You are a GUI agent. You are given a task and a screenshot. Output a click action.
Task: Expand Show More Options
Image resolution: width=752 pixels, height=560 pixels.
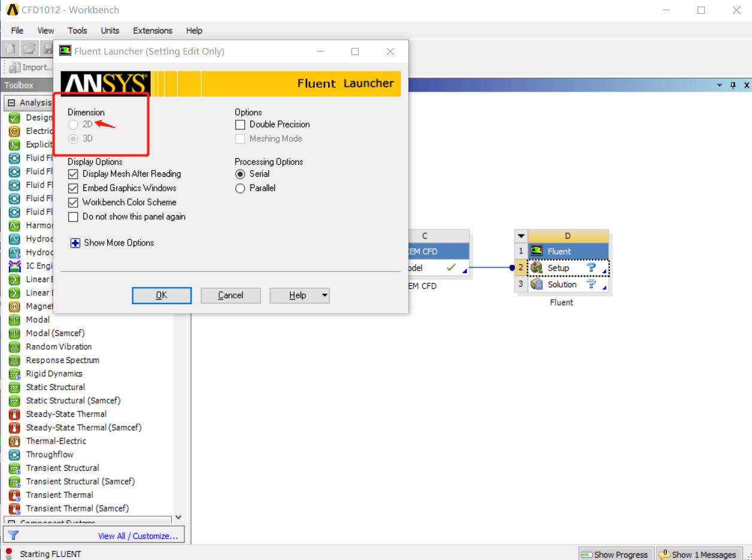75,243
